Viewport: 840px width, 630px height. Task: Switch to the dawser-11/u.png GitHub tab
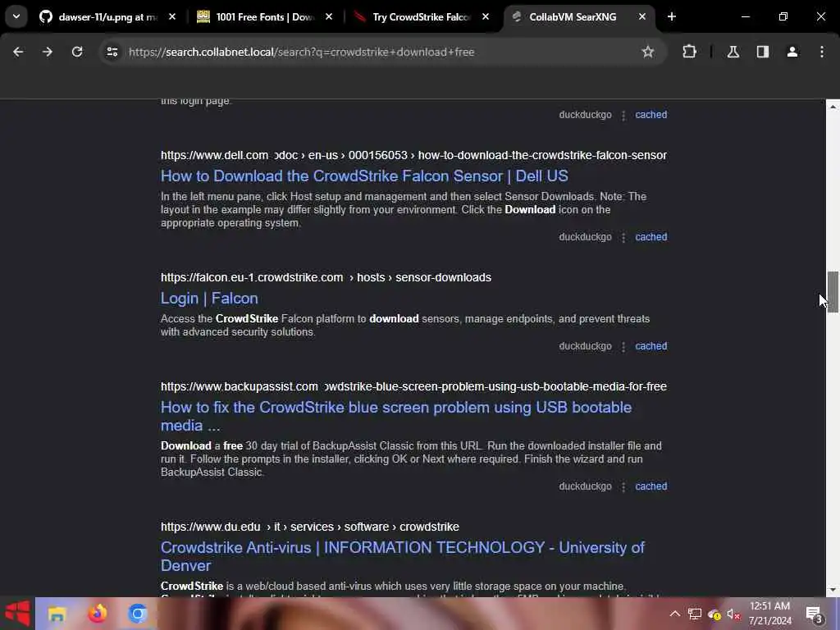point(107,17)
